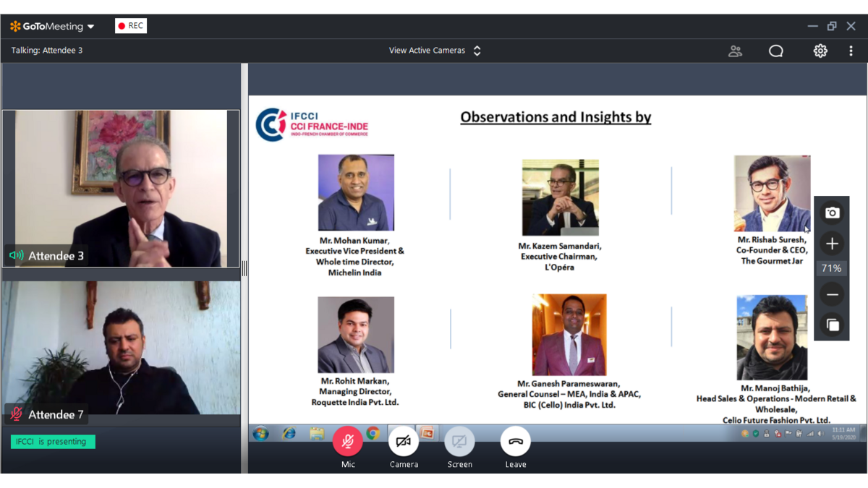Open the chat bubble icon
868x488 pixels.
click(x=776, y=51)
